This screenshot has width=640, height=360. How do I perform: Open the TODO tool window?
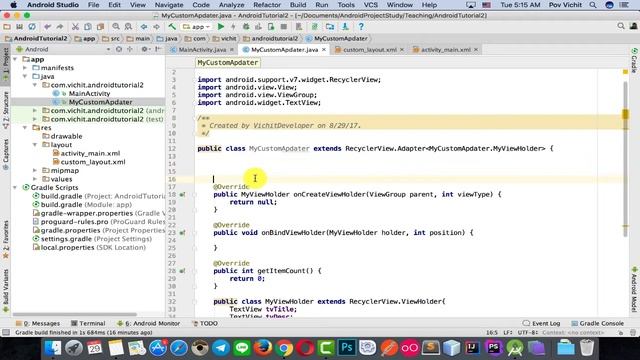(205, 323)
